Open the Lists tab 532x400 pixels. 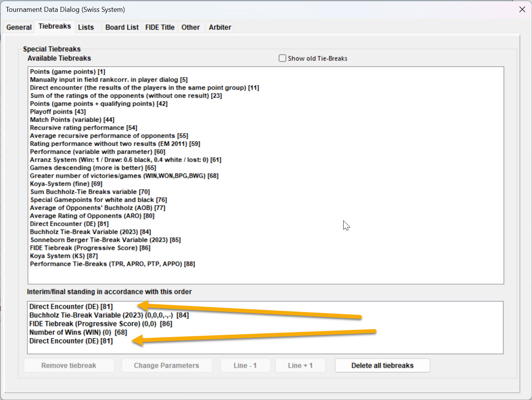click(86, 27)
